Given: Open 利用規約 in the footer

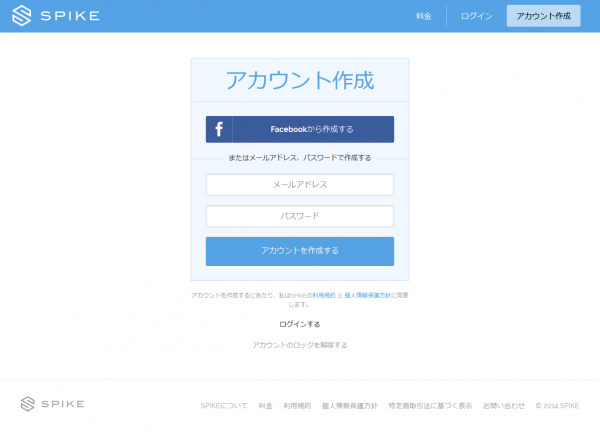Looking at the screenshot, I should tap(297, 406).
